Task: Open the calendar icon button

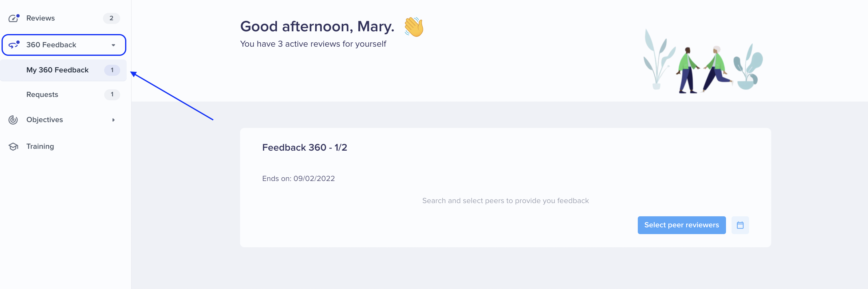Action: point(740,225)
